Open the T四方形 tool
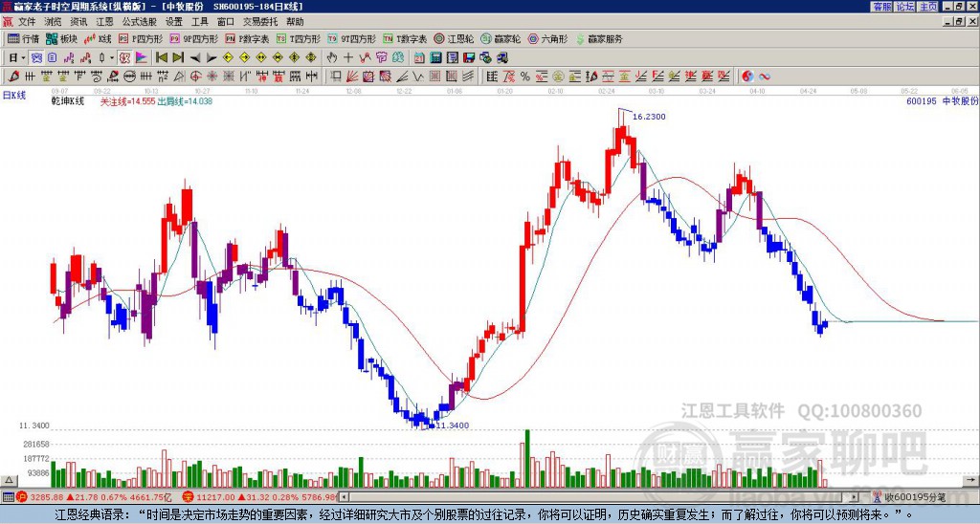The image size is (980, 524). 299,38
